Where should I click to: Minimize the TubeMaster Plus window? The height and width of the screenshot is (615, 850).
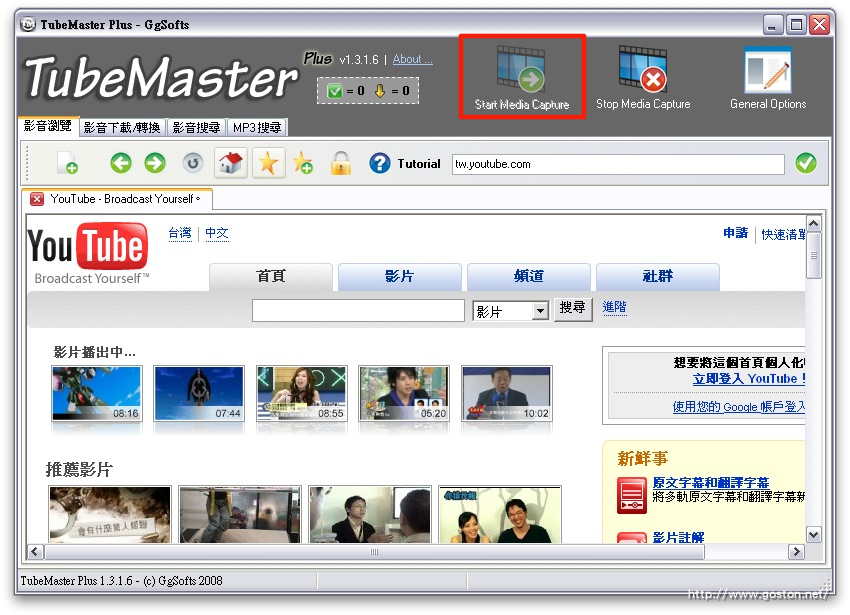(772, 25)
